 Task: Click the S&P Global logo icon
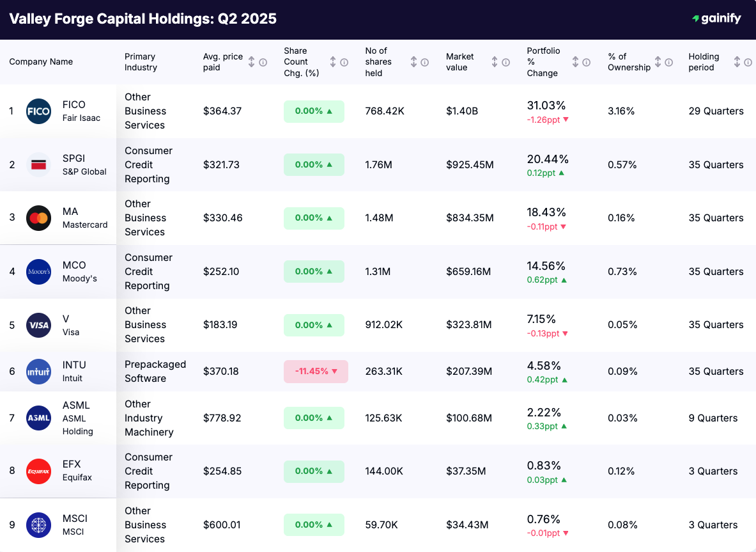tap(38, 164)
